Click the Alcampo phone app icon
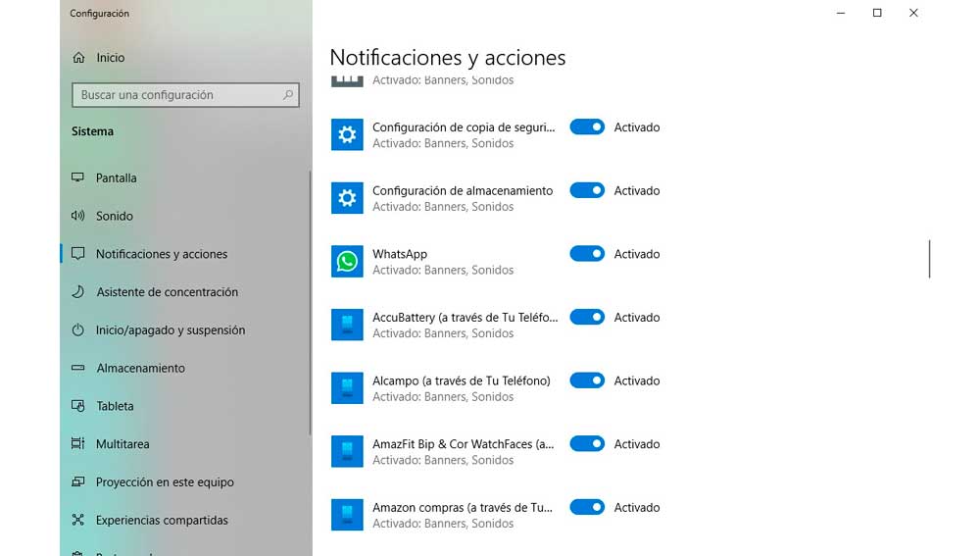This screenshot has width=980, height=556. 347,388
